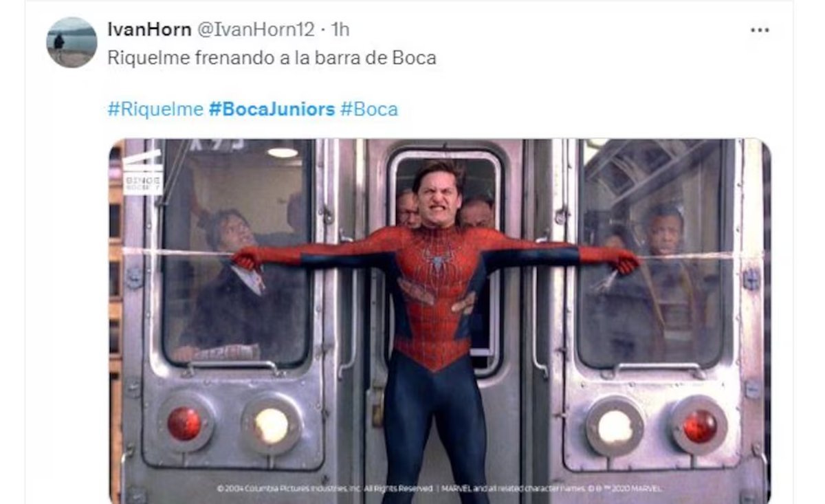825x504 pixels.
Task: Click the tweet text about Riquelme
Action: point(272,58)
